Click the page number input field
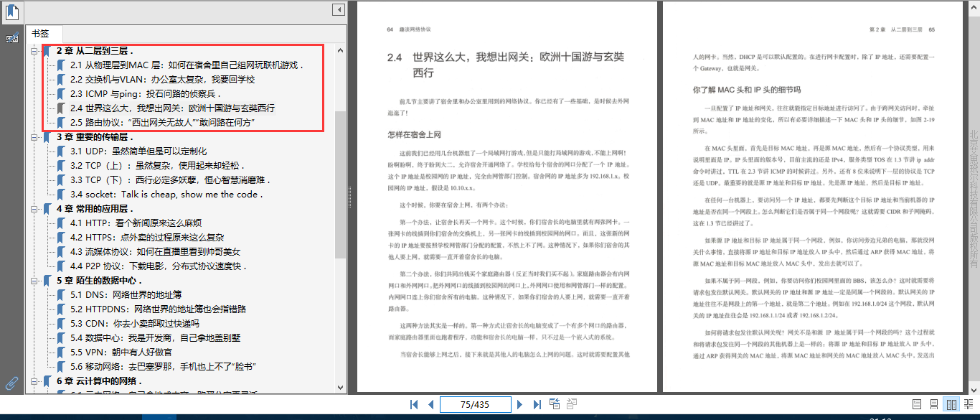This screenshot has height=420, width=980. (x=475, y=403)
